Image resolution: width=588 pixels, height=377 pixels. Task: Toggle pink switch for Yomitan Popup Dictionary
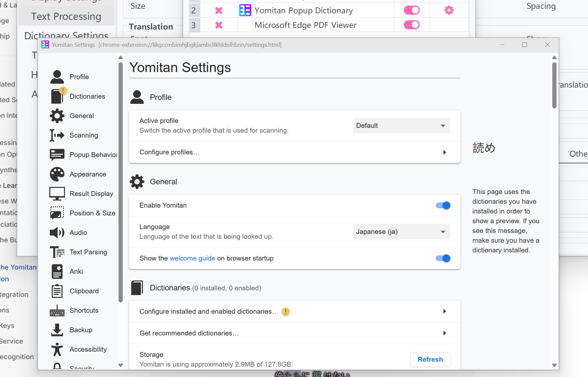pyautogui.click(x=412, y=10)
